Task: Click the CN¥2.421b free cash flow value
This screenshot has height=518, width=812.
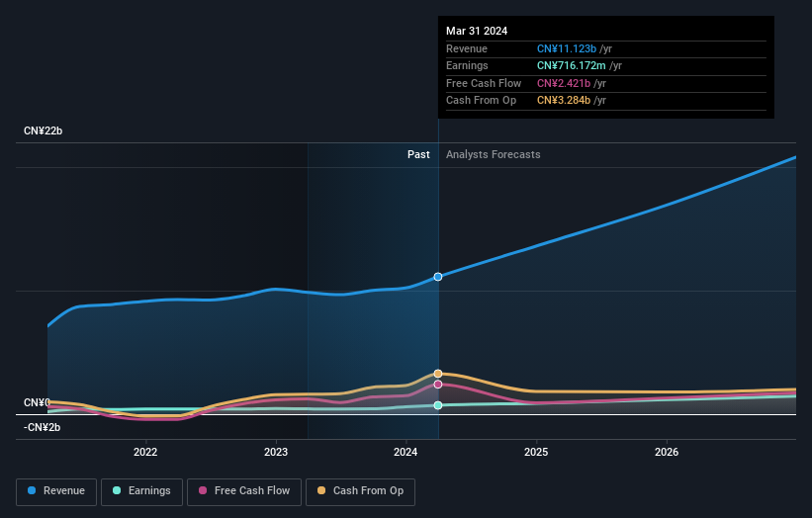Action: pyautogui.click(x=564, y=83)
